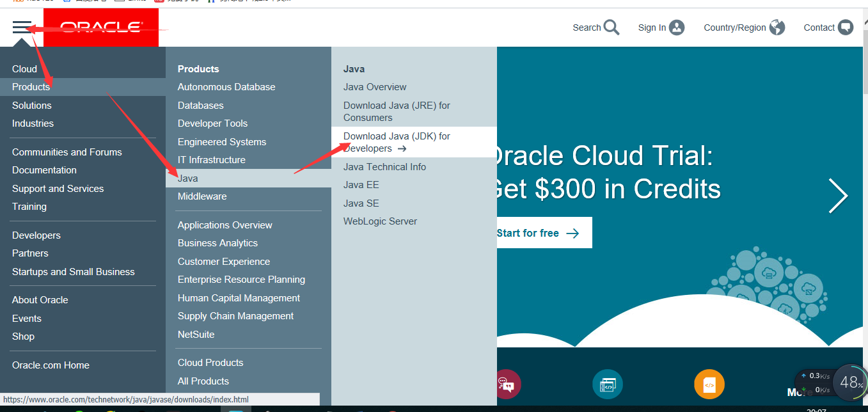The height and width of the screenshot is (412, 868).
Task: Open Developers menu entry
Action: click(x=36, y=235)
